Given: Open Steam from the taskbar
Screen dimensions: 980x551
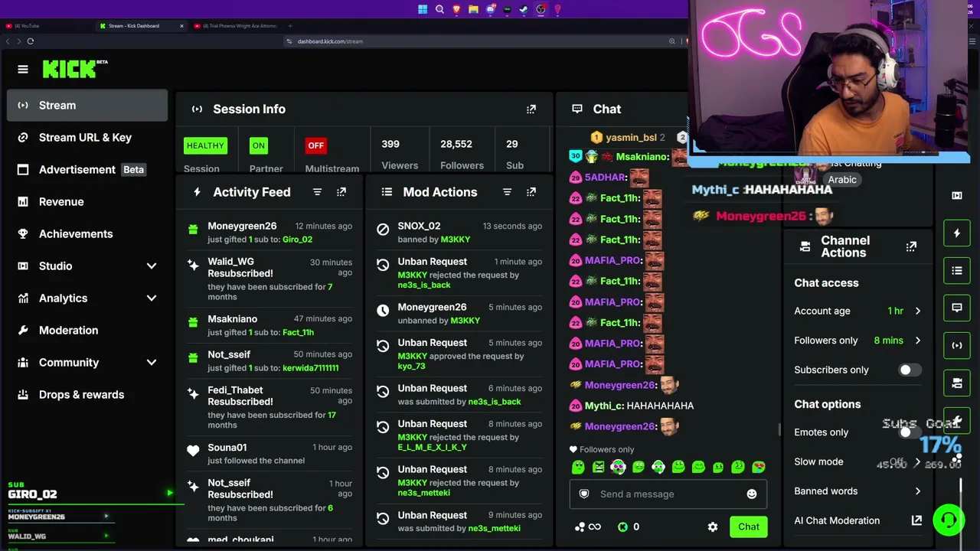Looking at the screenshot, I should coord(524,9).
